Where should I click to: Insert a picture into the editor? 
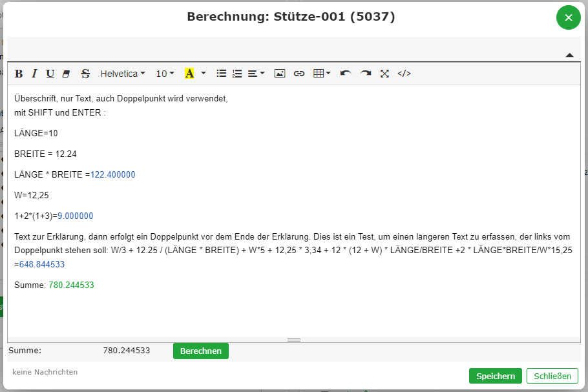pos(279,74)
